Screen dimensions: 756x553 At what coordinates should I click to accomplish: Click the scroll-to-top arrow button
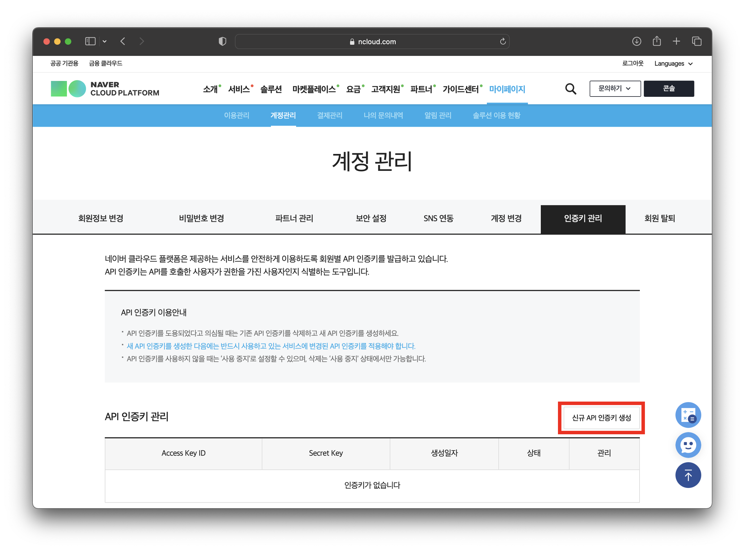[x=688, y=475]
